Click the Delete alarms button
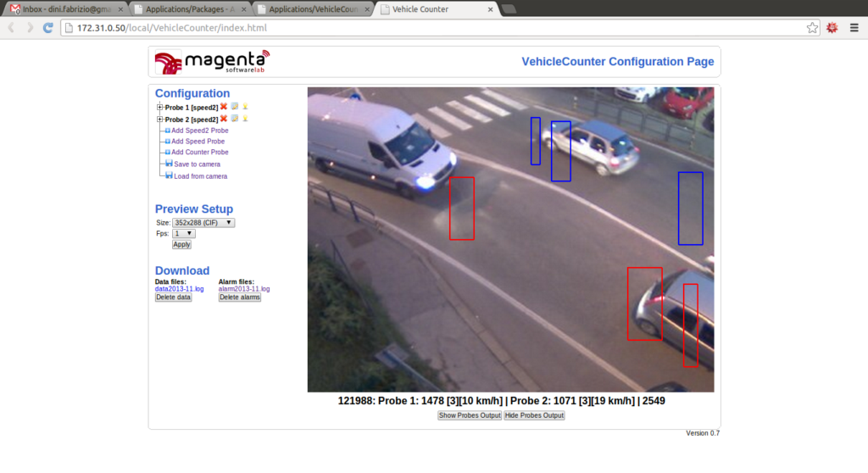868x473 pixels. [x=240, y=298]
